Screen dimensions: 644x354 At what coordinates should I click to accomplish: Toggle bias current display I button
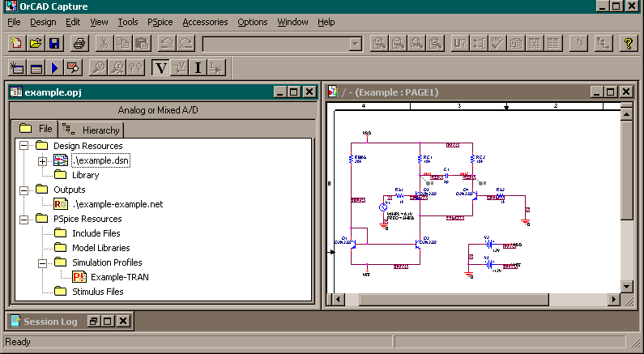198,68
